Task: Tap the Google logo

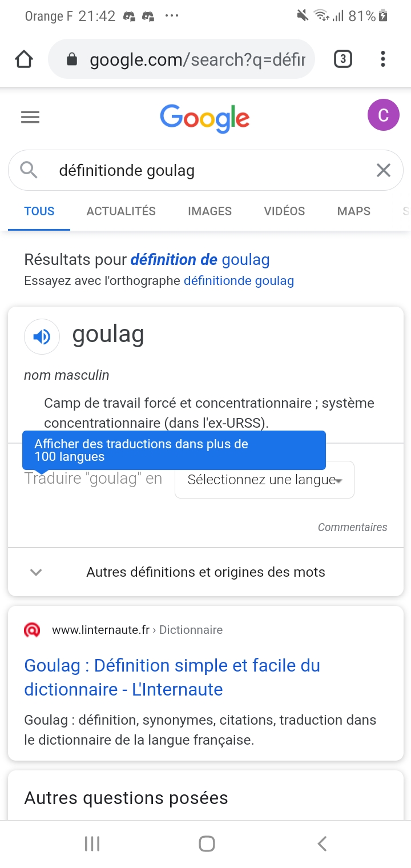Action: pos(205,118)
